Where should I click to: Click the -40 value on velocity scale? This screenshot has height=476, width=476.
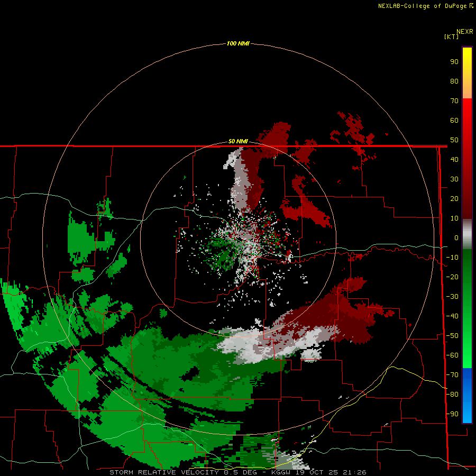(452, 316)
